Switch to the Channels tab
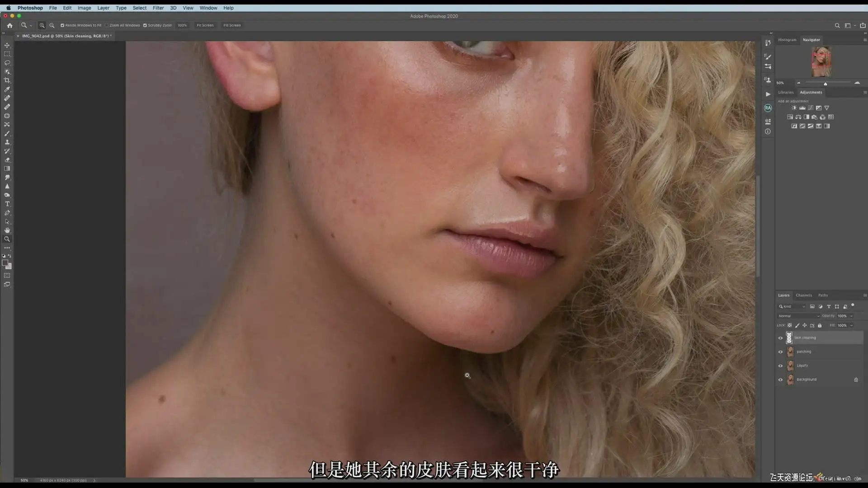This screenshot has width=868, height=488. pyautogui.click(x=804, y=295)
